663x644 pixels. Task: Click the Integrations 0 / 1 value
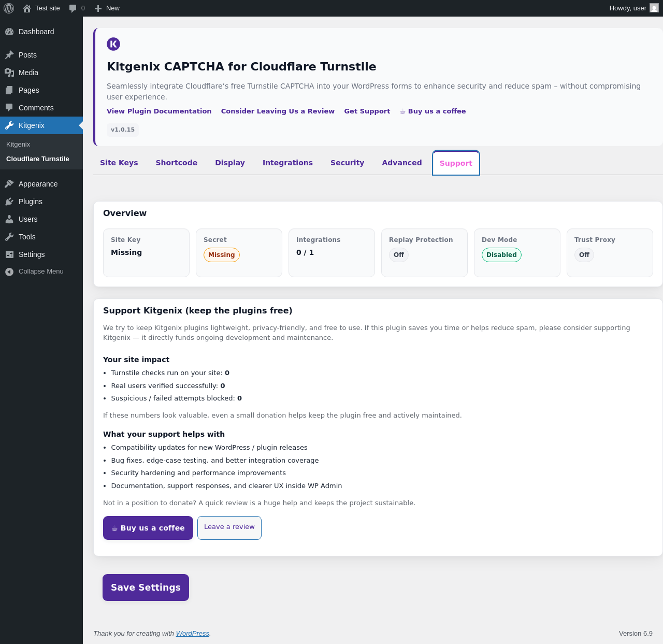coord(305,252)
